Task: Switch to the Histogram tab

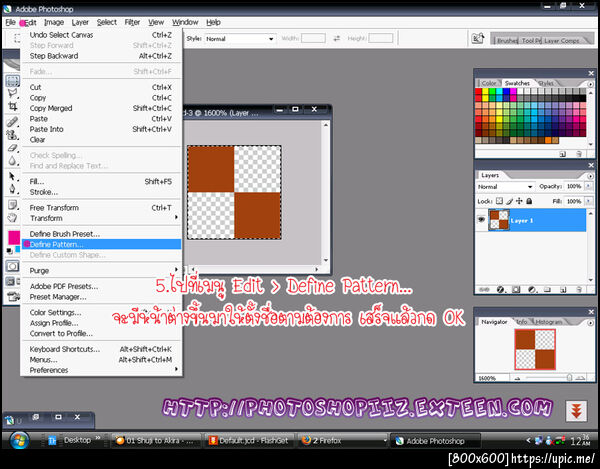Action: click(x=549, y=322)
